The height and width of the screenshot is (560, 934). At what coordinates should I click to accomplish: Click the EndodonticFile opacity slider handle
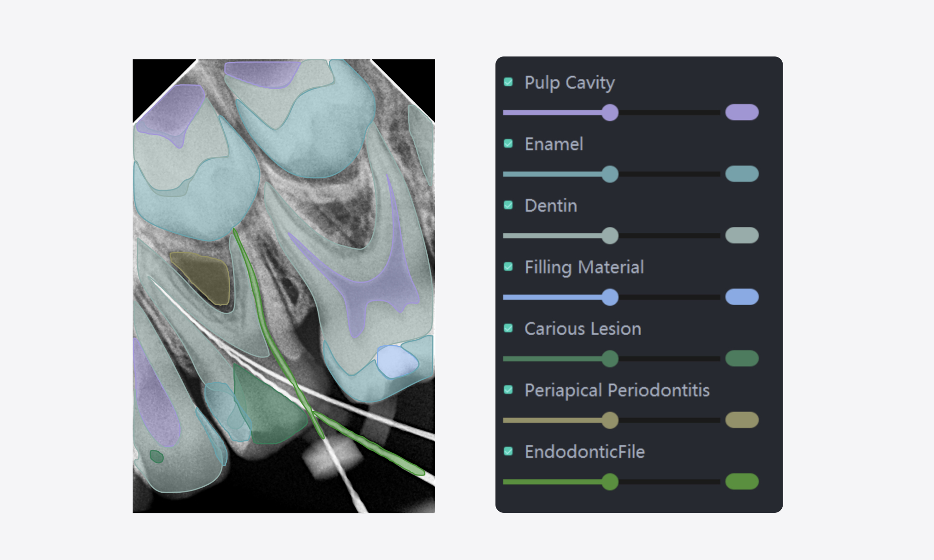click(610, 482)
